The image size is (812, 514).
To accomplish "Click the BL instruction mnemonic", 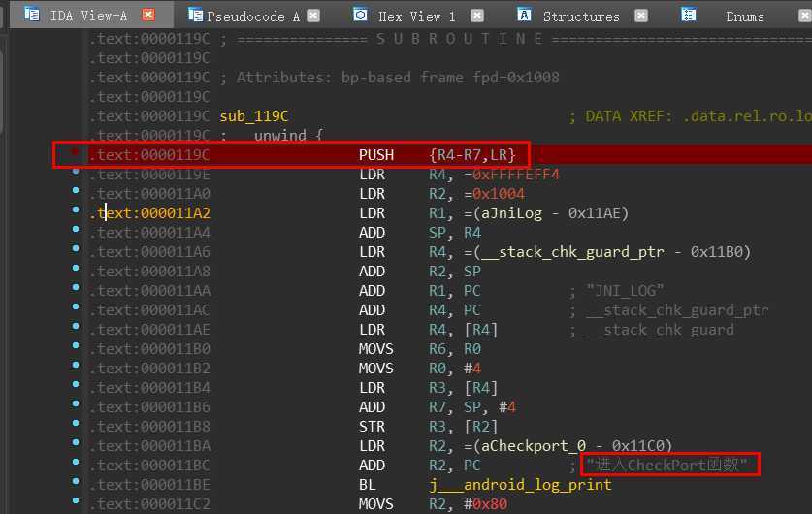I will (x=367, y=485).
